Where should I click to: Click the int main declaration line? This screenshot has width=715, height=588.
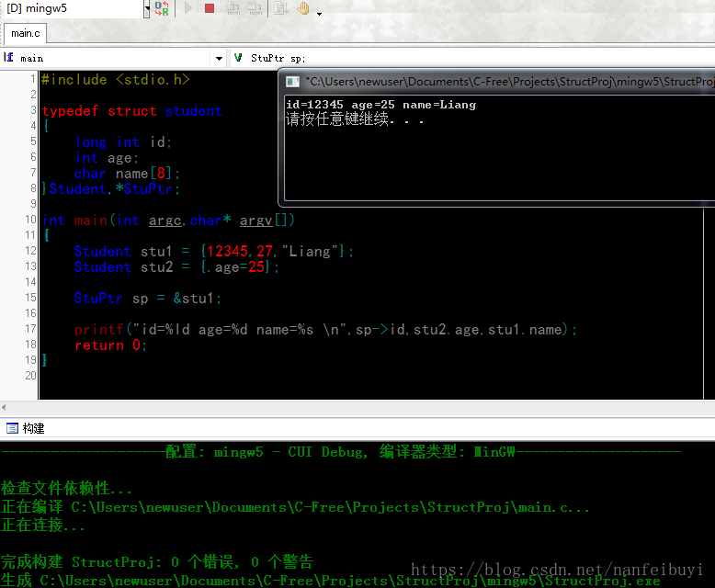click(x=168, y=220)
